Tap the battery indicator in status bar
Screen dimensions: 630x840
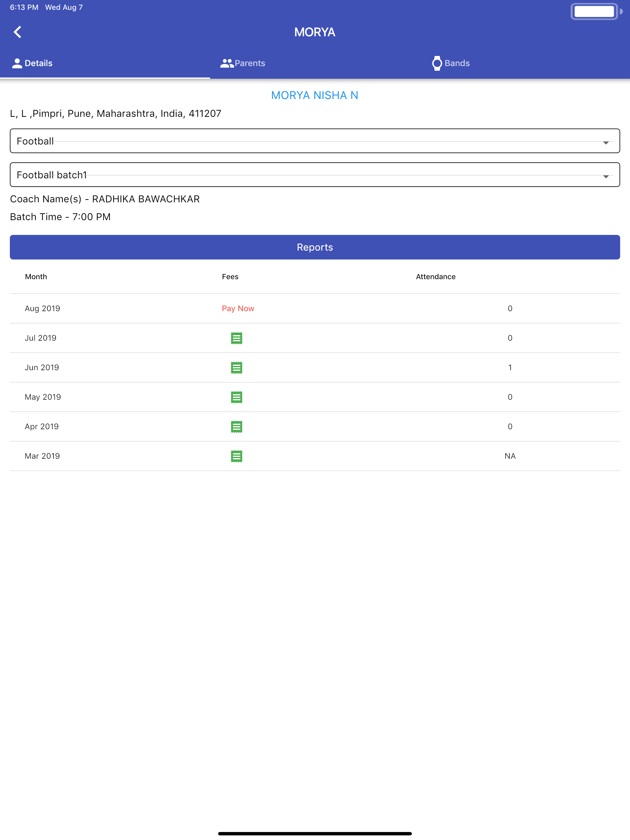tap(596, 11)
